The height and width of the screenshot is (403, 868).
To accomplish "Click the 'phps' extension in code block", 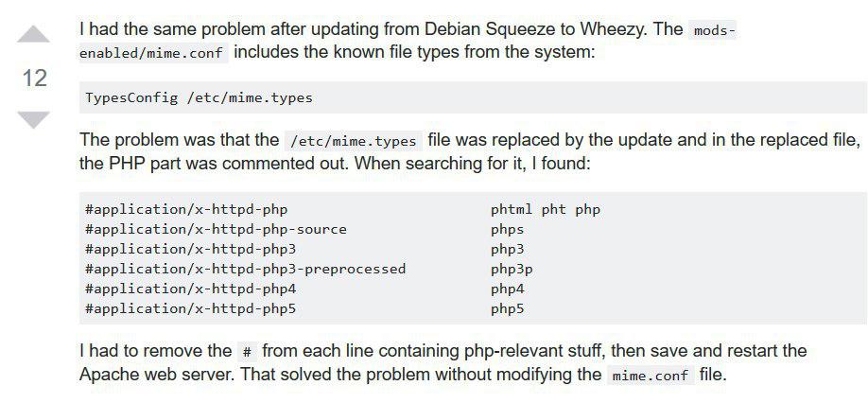I will [508, 229].
